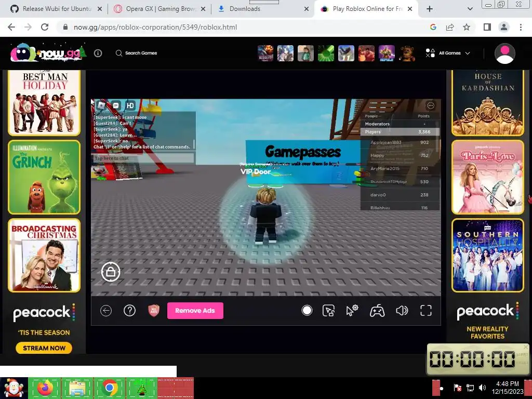Viewport: 532px width, 399px height.
Task: Click the Players row showing 3,366
Action: click(x=400, y=131)
